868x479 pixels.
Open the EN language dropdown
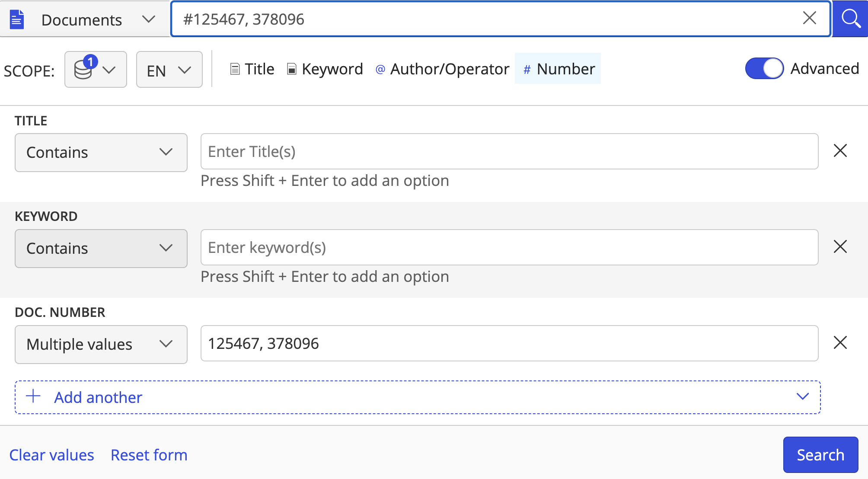point(169,70)
